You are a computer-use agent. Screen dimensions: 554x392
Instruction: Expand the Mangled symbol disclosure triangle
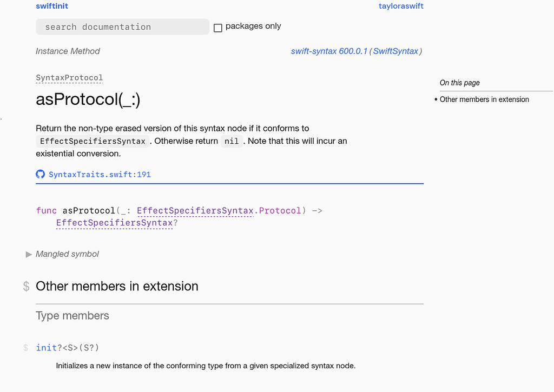(x=29, y=254)
